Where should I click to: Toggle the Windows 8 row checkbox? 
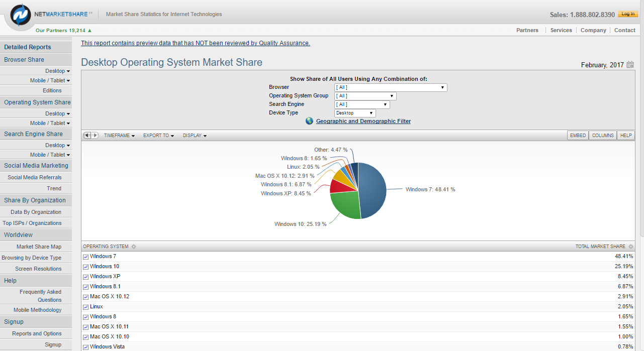(x=85, y=317)
